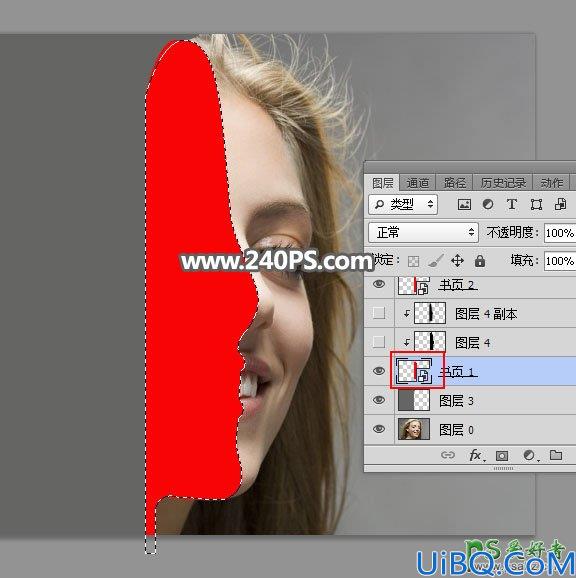Create new adjustment layer icon
The image size is (576, 578).
coord(530,456)
